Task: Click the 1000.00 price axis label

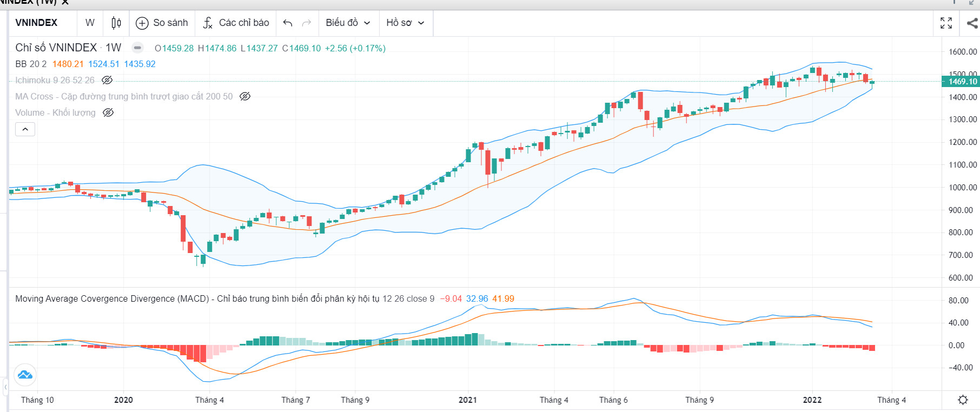Action: (x=963, y=188)
